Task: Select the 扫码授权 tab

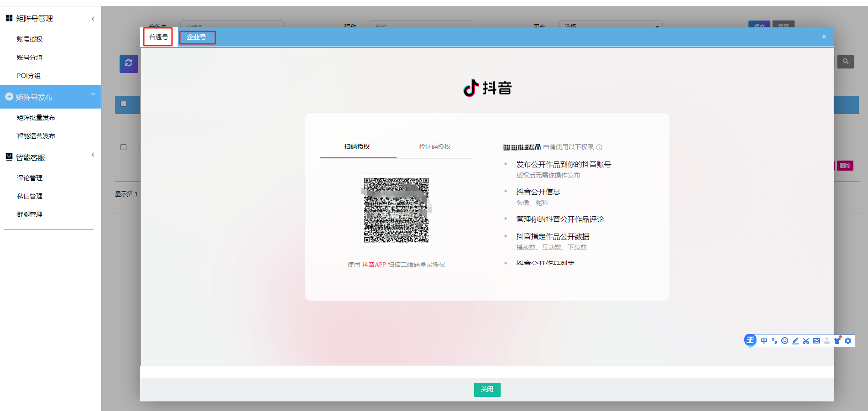Action: tap(357, 146)
